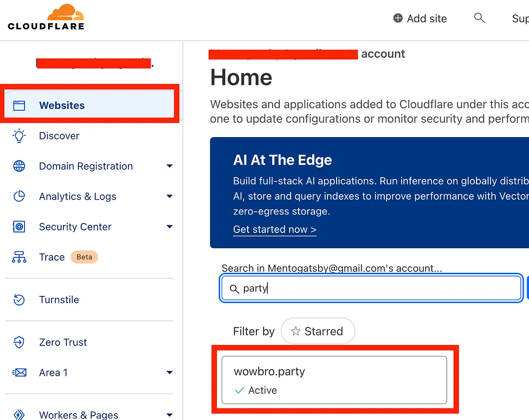Click the Beta badge next to Trace
The image size is (529, 420).
tap(84, 257)
